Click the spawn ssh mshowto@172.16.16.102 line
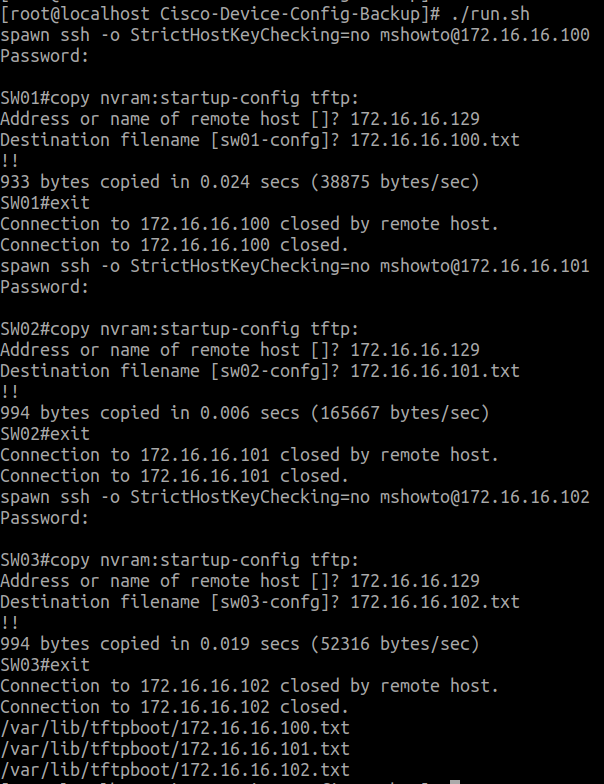This screenshot has width=604, height=784. pos(295,496)
